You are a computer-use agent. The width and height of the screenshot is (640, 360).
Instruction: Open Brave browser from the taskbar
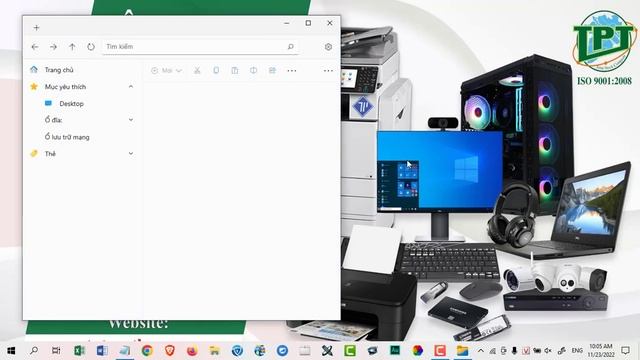(170, 351)
